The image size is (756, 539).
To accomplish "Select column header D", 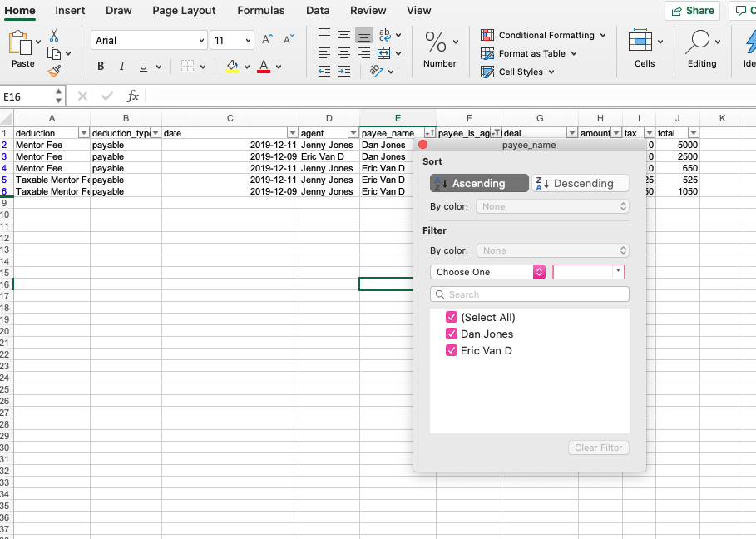I will point(329,118).
